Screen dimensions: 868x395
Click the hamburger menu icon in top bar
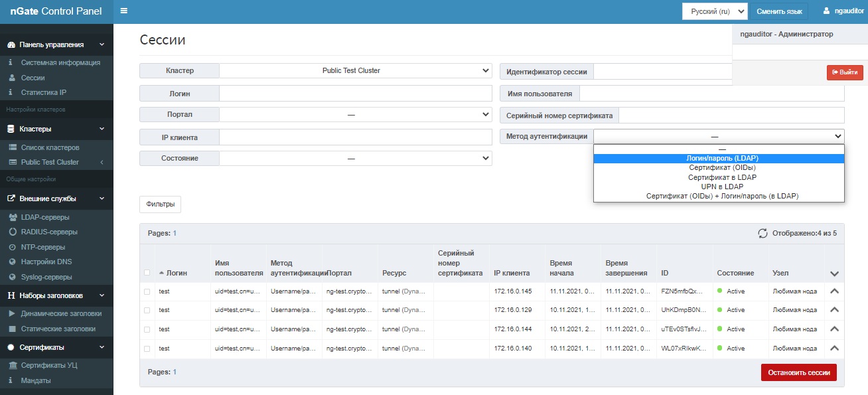coord(124,11)
